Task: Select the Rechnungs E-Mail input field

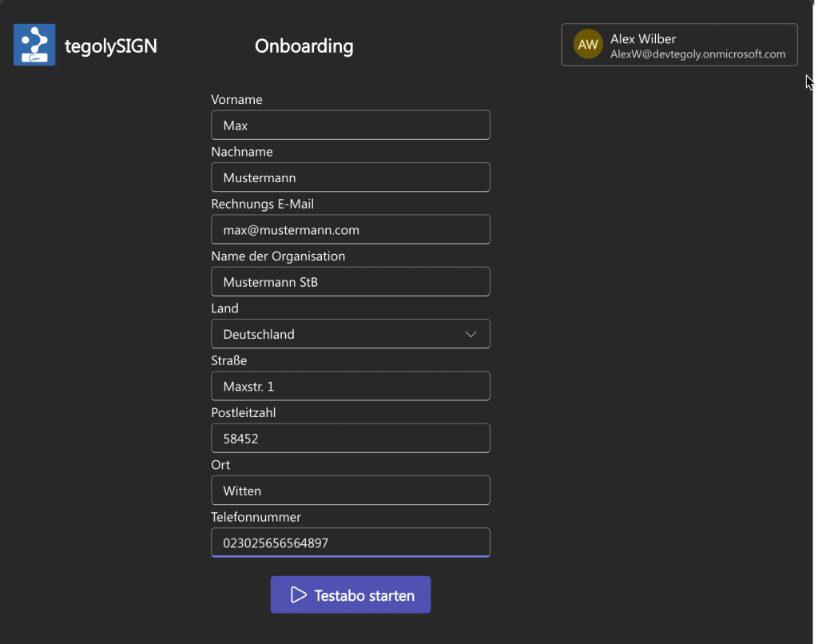Action: tap(350, 230)
